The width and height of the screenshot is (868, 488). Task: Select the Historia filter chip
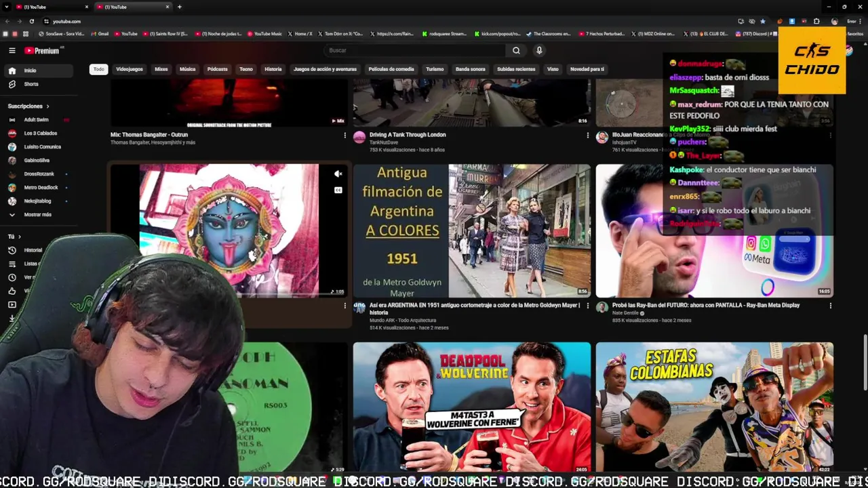(x=273, y=69)
